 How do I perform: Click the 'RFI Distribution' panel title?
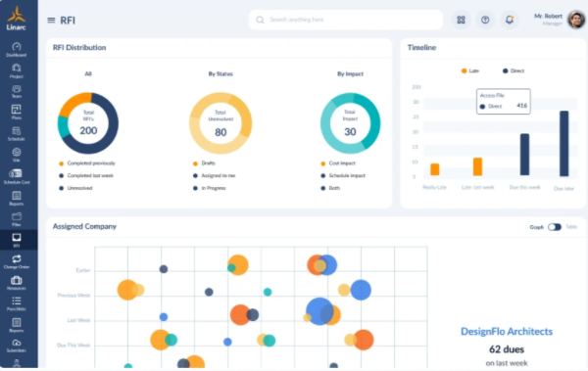pyautogui.click(x=79, y=48)
